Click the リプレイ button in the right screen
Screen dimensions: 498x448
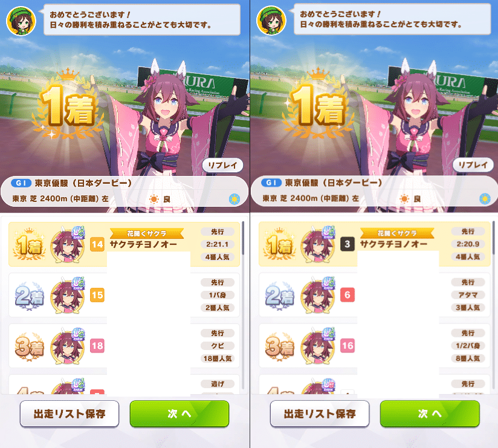pos(473,165)
